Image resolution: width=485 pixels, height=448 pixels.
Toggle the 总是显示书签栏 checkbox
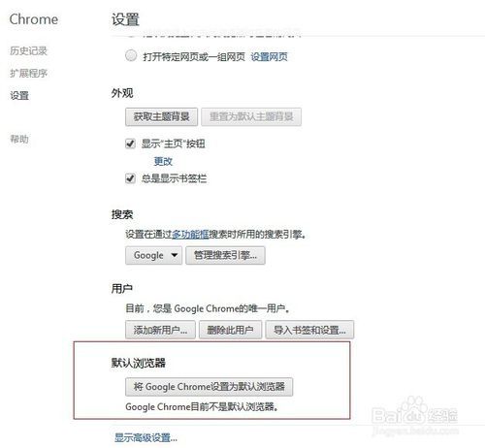(x=130, y=178)
